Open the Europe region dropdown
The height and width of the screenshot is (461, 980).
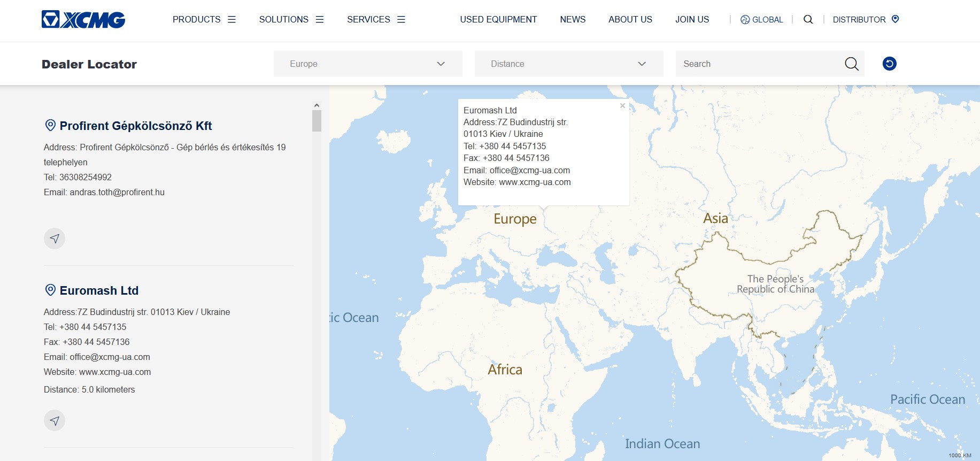(367, 64)
